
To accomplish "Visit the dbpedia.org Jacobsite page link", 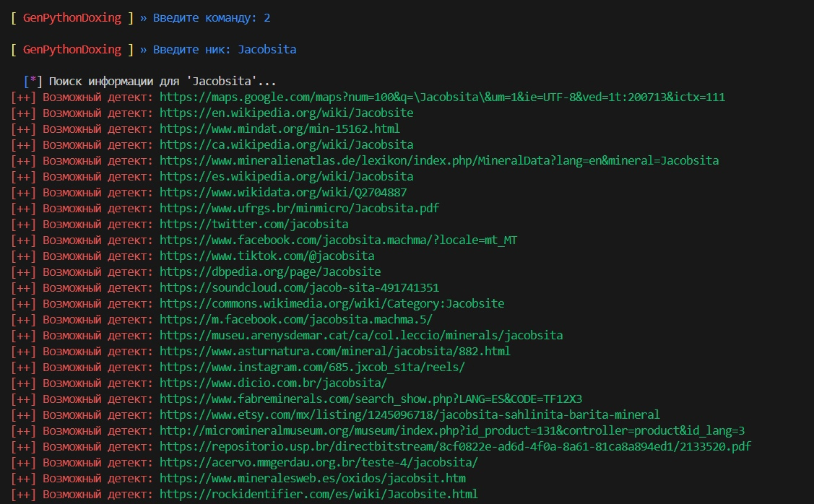I will point(270,272).
